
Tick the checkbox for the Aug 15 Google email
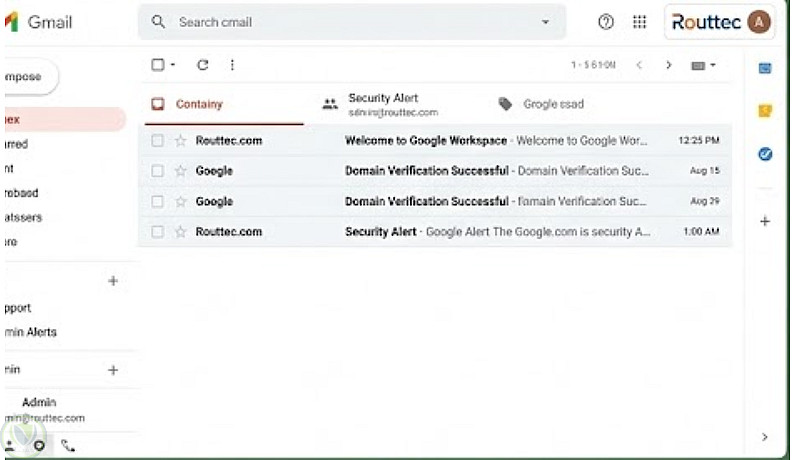coord(158,171)
